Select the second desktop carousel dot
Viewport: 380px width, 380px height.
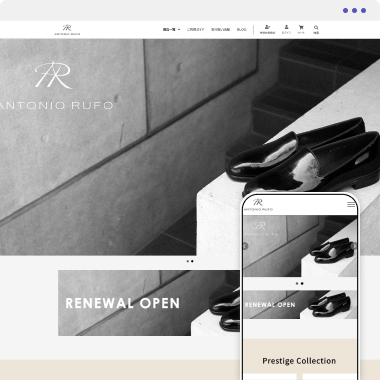click(x=192, y=261)
